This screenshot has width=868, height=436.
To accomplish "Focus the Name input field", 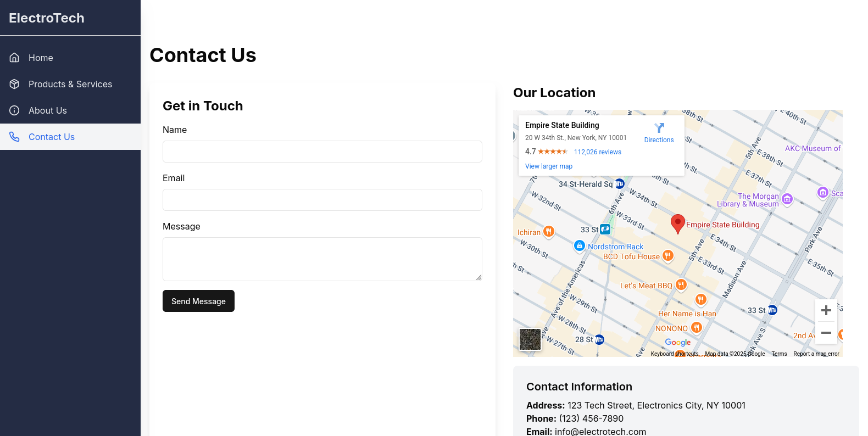I will pos(322,152).
